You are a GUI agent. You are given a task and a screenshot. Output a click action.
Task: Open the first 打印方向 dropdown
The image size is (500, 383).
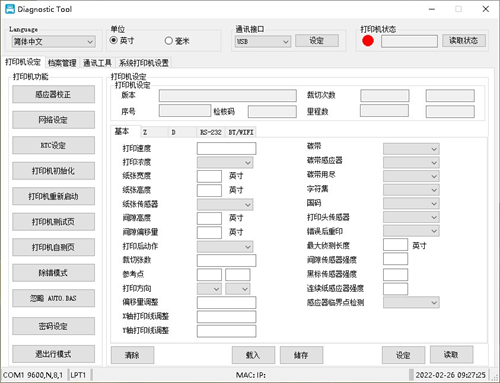coord(209,289)
